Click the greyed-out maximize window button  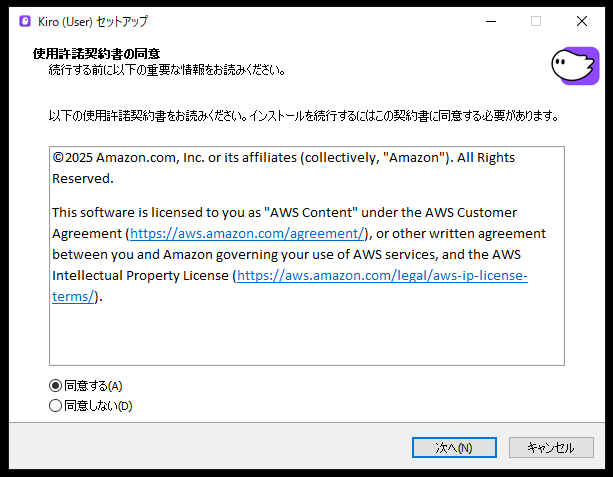point(536,21)
